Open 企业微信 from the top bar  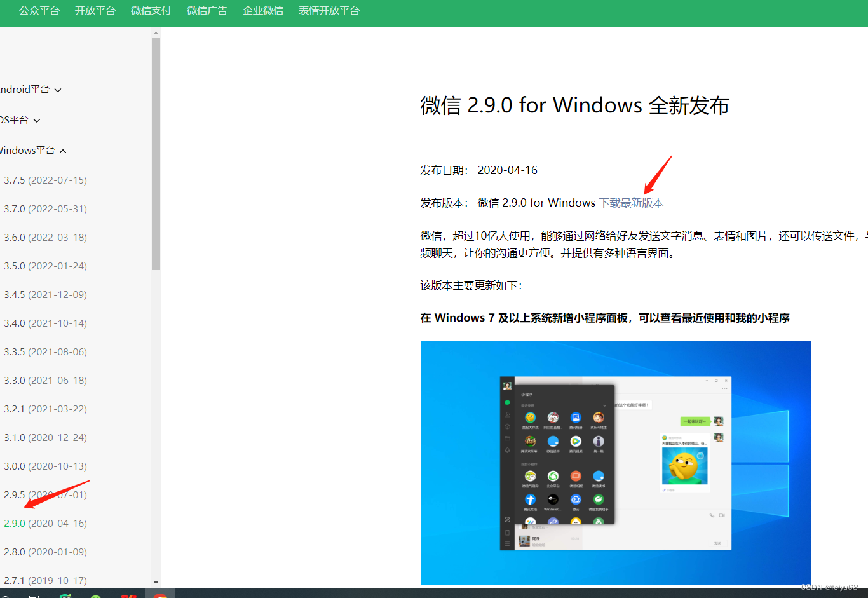(x=263, y=11)
